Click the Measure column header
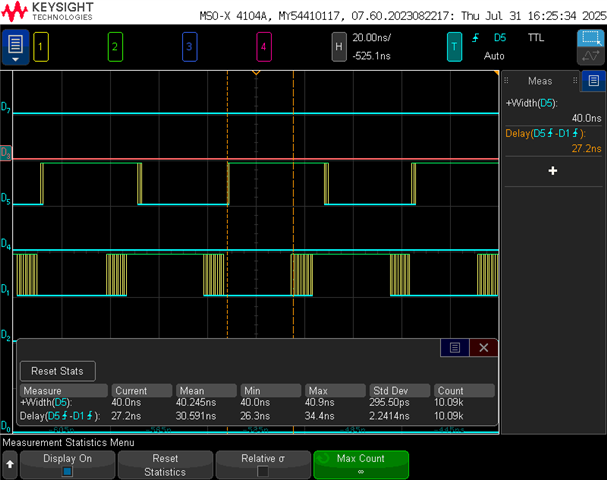The image size is (607, 480). (x=64, y=391)
